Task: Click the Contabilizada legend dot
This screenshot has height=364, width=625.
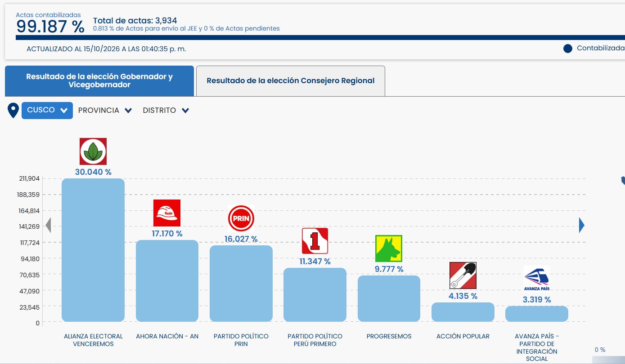Action: (568, 49)
